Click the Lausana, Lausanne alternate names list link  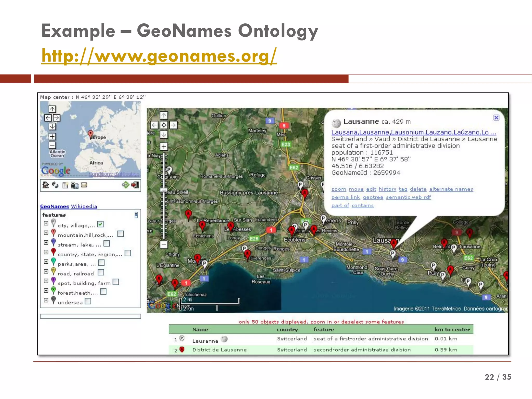pyautogui.click(x=414, y=132)
